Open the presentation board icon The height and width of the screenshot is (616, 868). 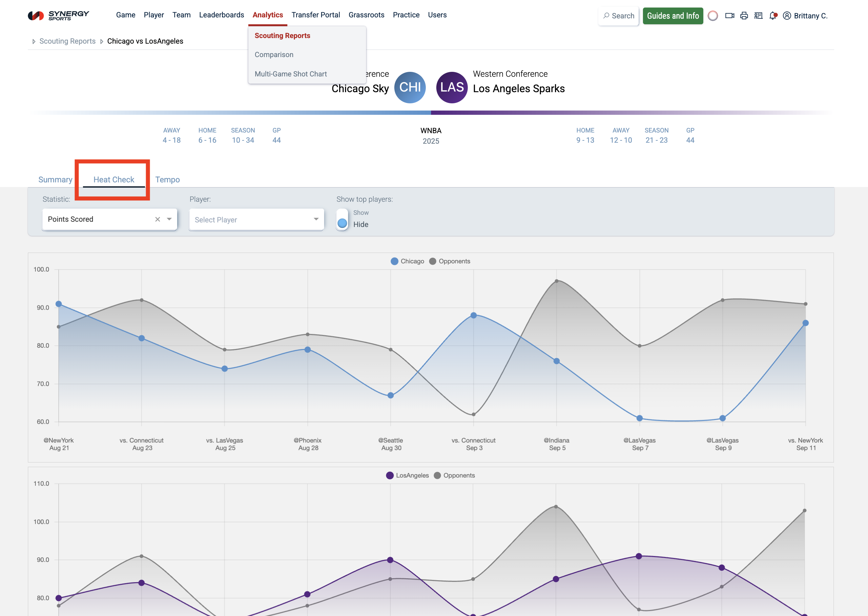coord(758,15)
